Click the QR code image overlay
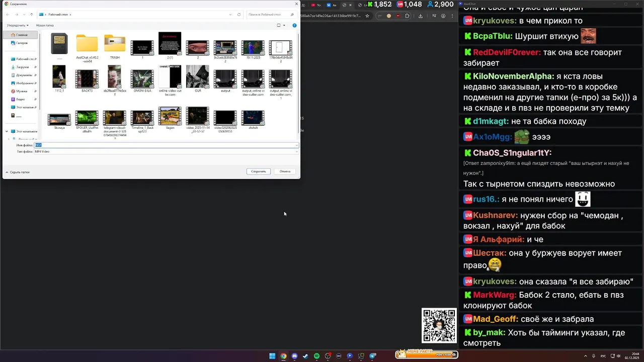Image resolution: width=644 pixels, height=362 pixels. tap(439, 326)
